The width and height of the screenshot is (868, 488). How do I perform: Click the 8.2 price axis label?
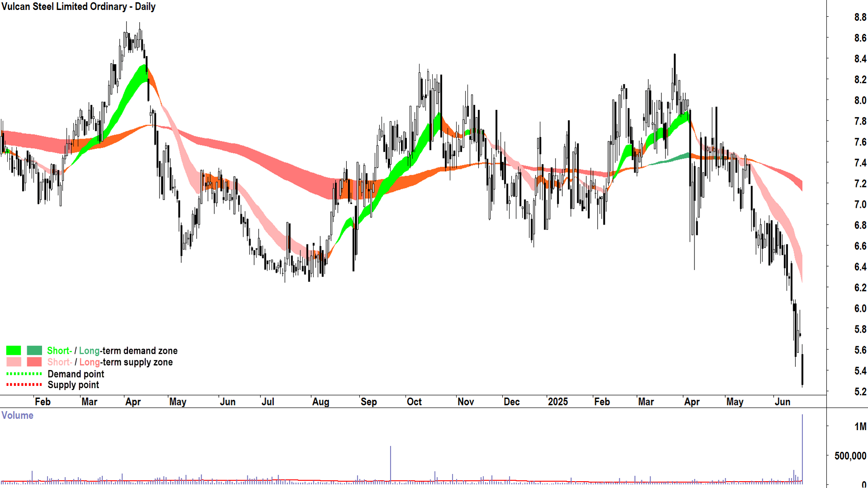(x=860, y=80)
